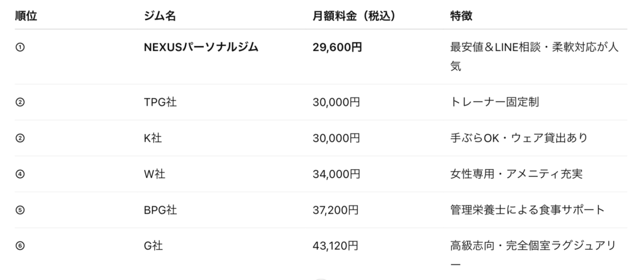Select the 特徴 column header
The image size is (644, 280).
[461, 16]
